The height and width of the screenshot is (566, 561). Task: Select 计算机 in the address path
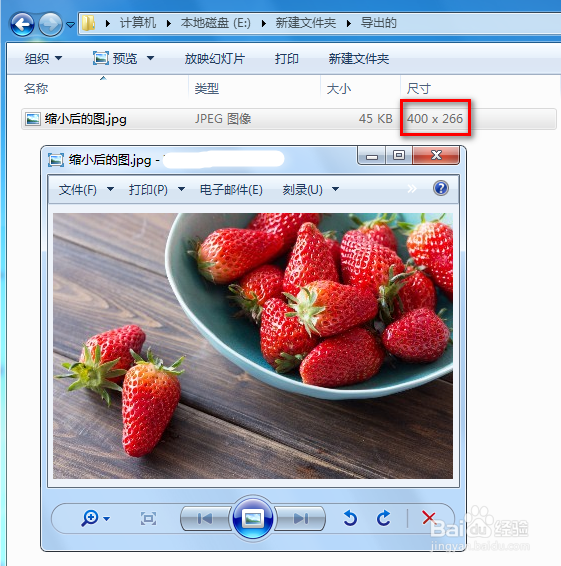click(x=138, y=23)
